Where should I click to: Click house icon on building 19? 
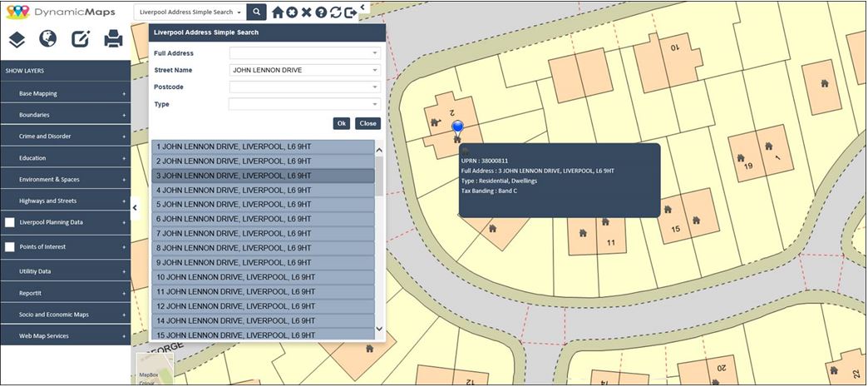741,158
